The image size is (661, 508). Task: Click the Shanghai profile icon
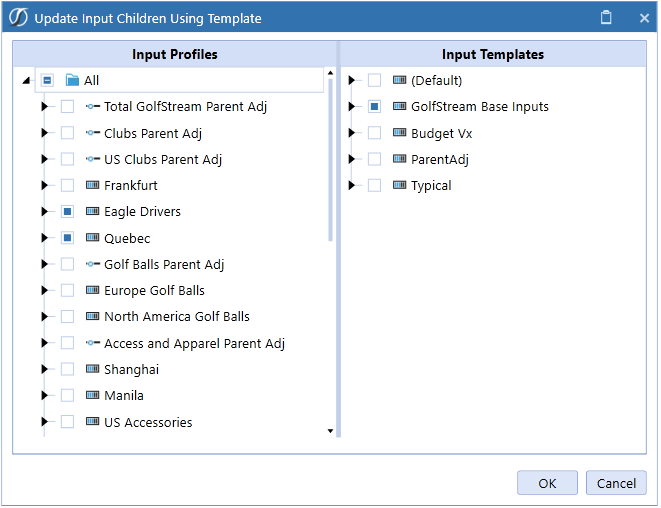(x=92, y=369)
